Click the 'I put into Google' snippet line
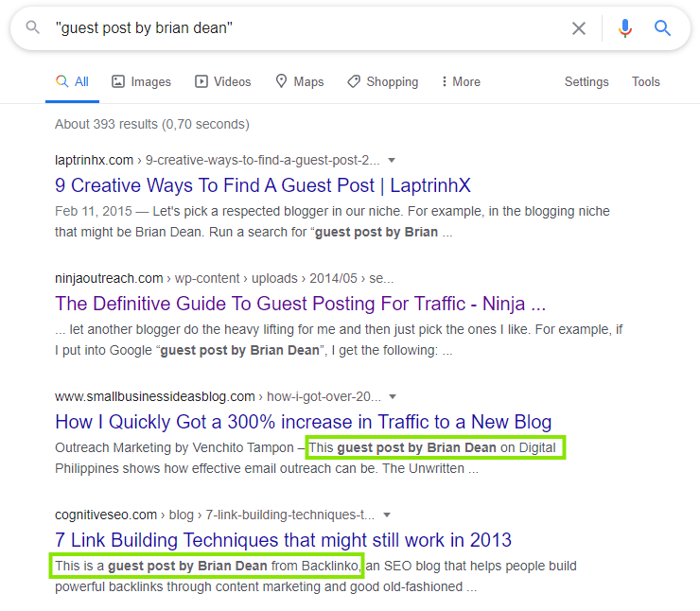700x611 pixels. [254, 350]
